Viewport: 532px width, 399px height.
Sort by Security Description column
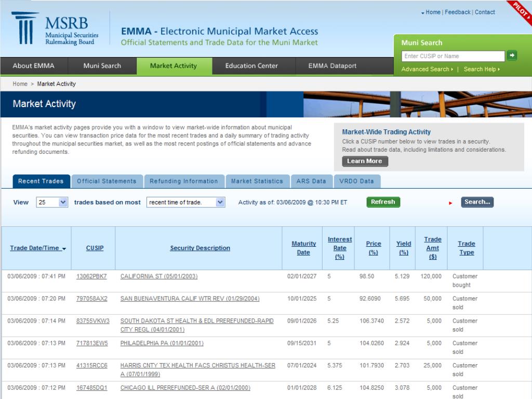pyautogui.click(x=200, y=248)
